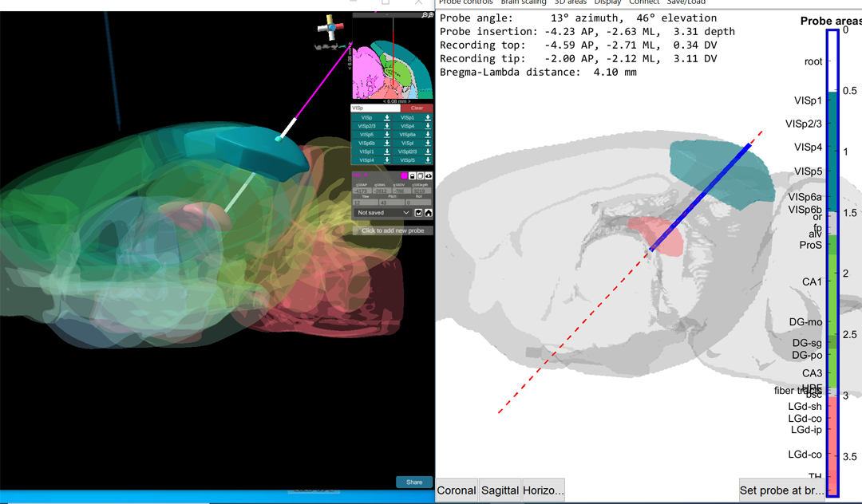The height and width of the screenshot is (504, 862).
Task: Click the axis orientation gizmo in 3D view
Action: [x=330, y=29]
